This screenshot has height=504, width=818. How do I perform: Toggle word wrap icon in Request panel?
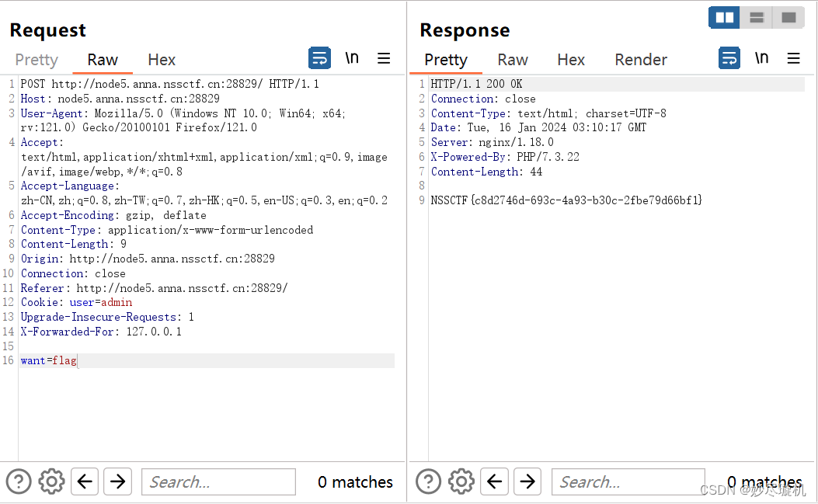point(319,58)
